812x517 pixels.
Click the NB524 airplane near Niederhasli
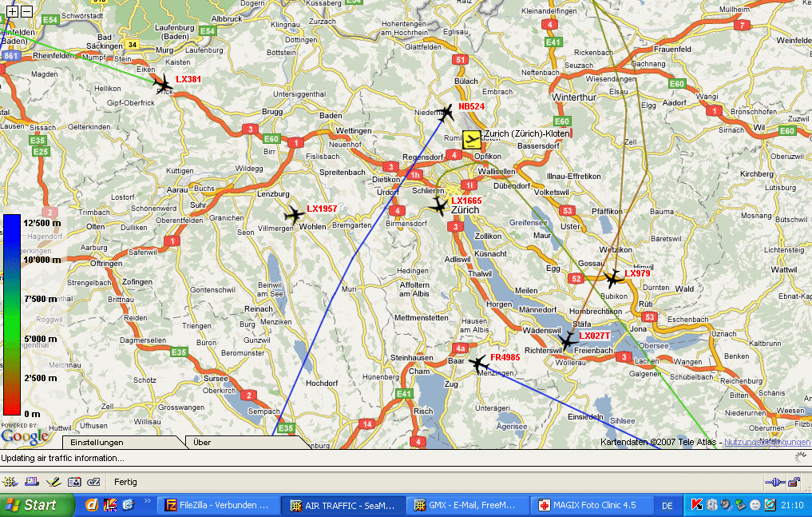pyautogui.click(x=446, y=112)
